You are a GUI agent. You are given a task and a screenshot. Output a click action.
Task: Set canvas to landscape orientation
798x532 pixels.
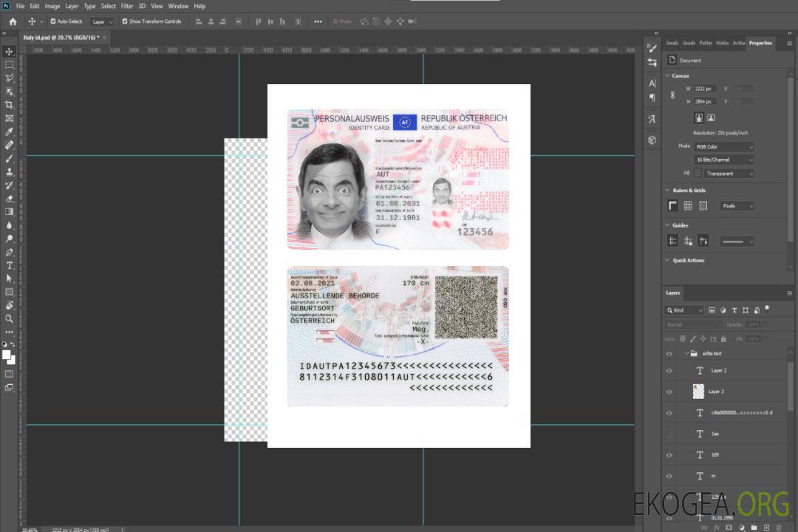(x=711, y=118)
